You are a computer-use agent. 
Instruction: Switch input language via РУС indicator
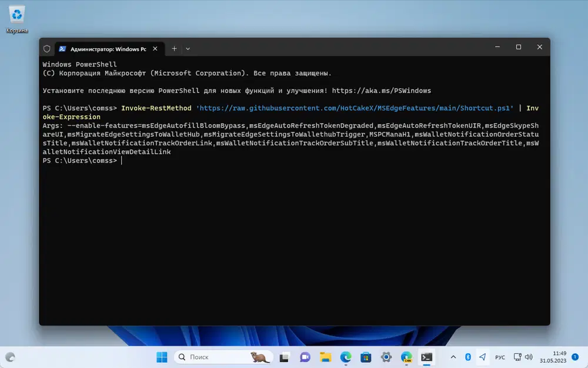500,357
